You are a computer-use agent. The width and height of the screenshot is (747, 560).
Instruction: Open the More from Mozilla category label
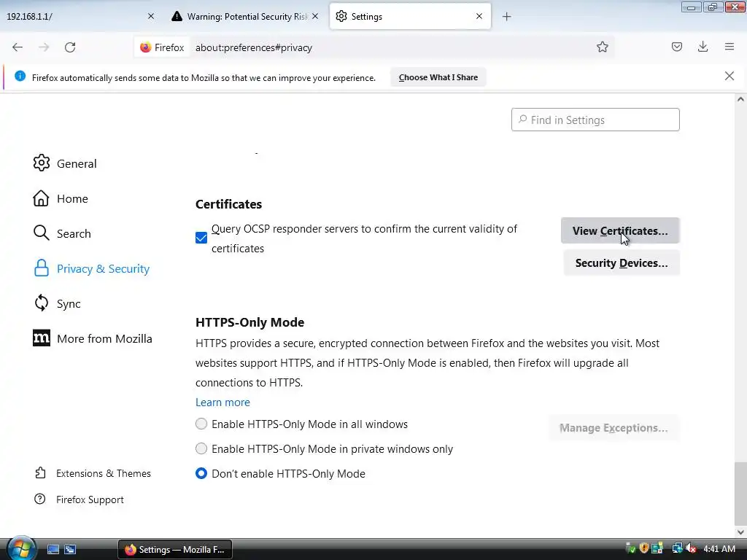pyautogui.click(x=104, y=338)
